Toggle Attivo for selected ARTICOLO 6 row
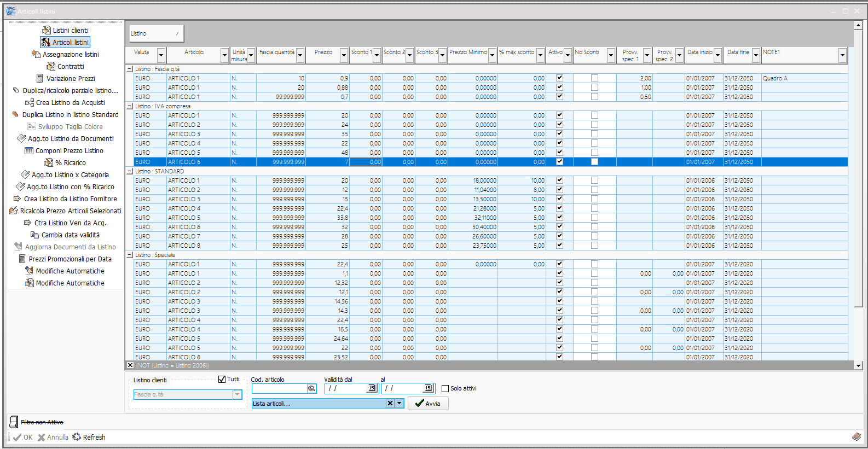Viewport: 868px width, 449px height. click(559, 162)
